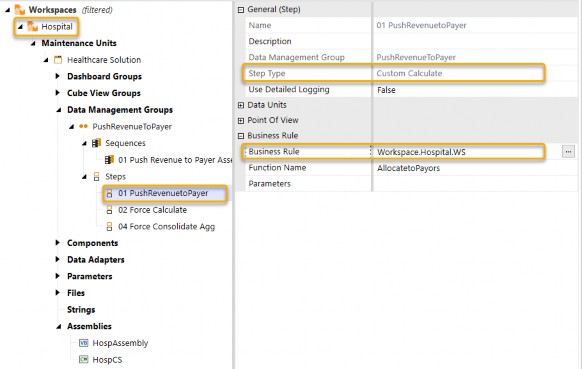Click the HospCS C# file icon
The width and height of the screenshot is (582, 369).
click(x=84, y=359)
